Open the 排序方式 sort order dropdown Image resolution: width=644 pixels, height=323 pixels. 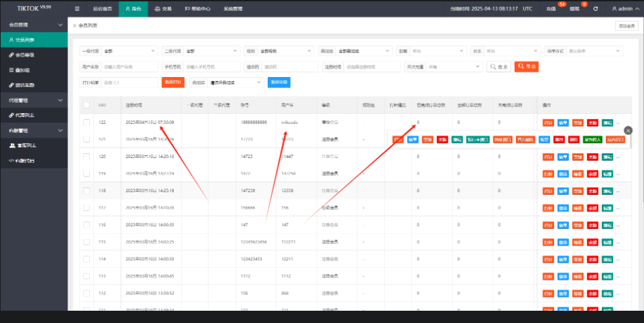595,51
